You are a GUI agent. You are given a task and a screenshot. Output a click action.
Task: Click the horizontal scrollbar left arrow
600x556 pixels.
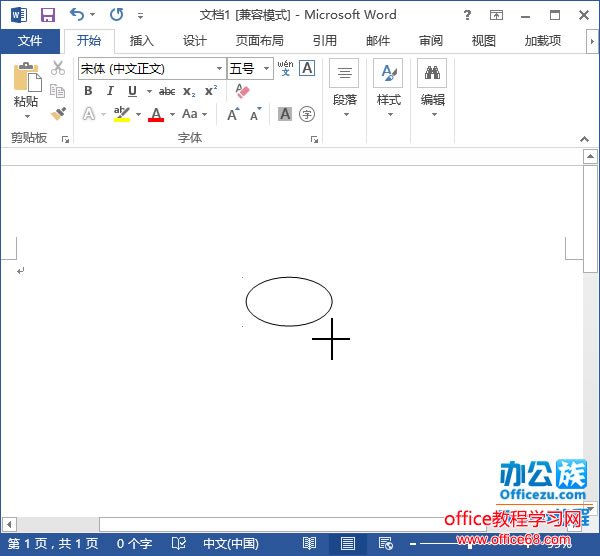(x=8, y=524)
